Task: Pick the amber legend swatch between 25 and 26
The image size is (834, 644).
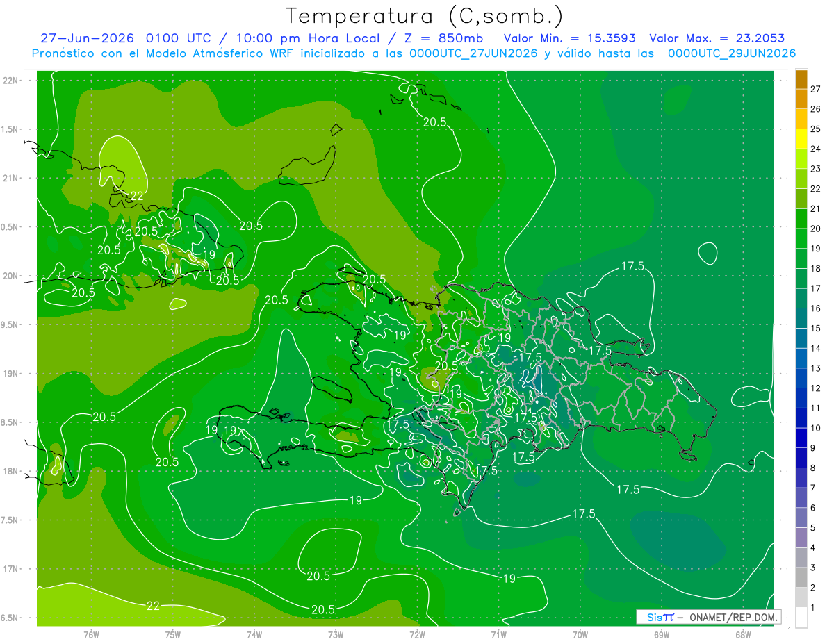Action: pyautogui.click(x=801, y=119)
